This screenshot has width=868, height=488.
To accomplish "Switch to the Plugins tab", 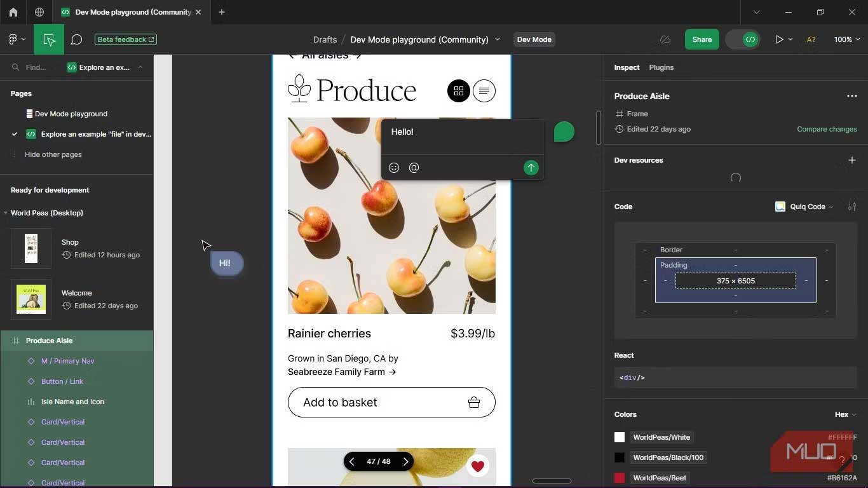I will point(661,67).
